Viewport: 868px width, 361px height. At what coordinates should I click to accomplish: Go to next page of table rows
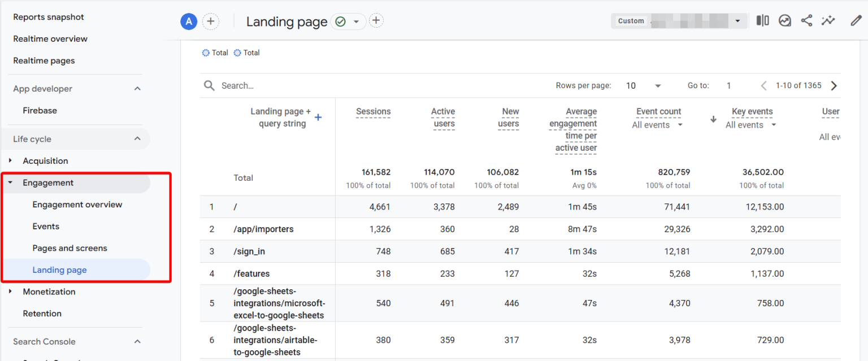coord(834,86)
